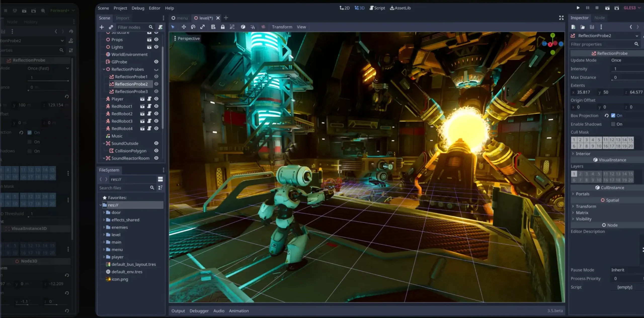Screen dimensions: 644x318
Task: Open the Debug menu
Action: [x=138, y=8]
